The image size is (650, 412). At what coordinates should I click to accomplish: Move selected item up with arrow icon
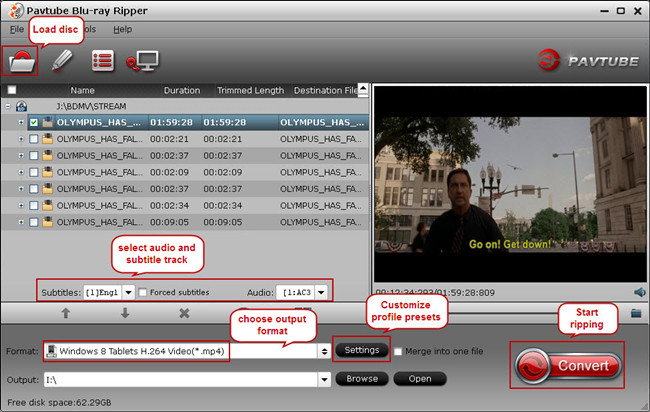point(65,313)
